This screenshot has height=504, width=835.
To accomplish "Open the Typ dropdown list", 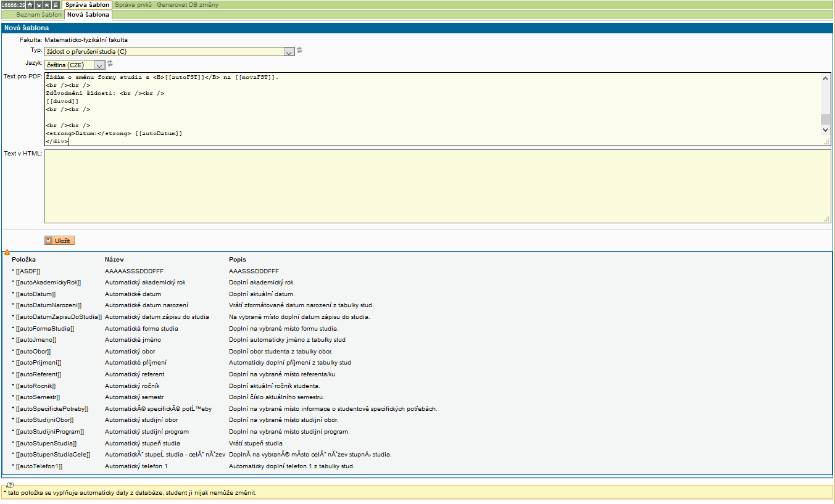I will point(289,52).
